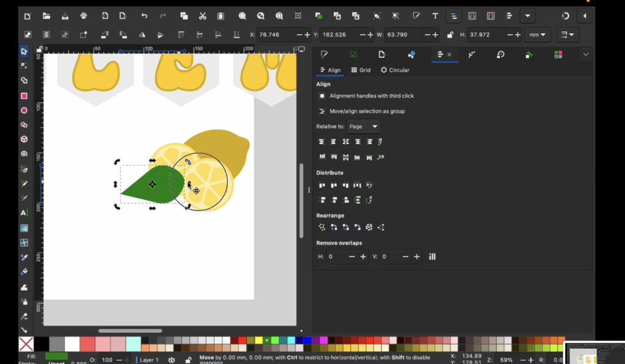Select the Spiral tool
This screenshot has height=364, width=625.
[24, 154]
